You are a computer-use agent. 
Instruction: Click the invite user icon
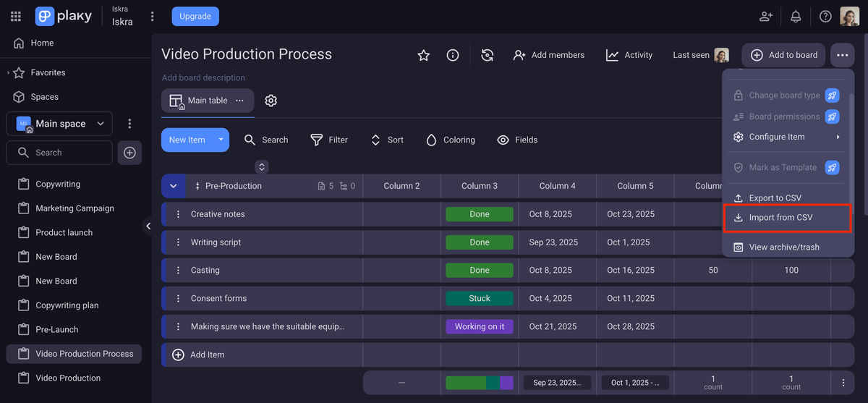(x=765, y=16)
